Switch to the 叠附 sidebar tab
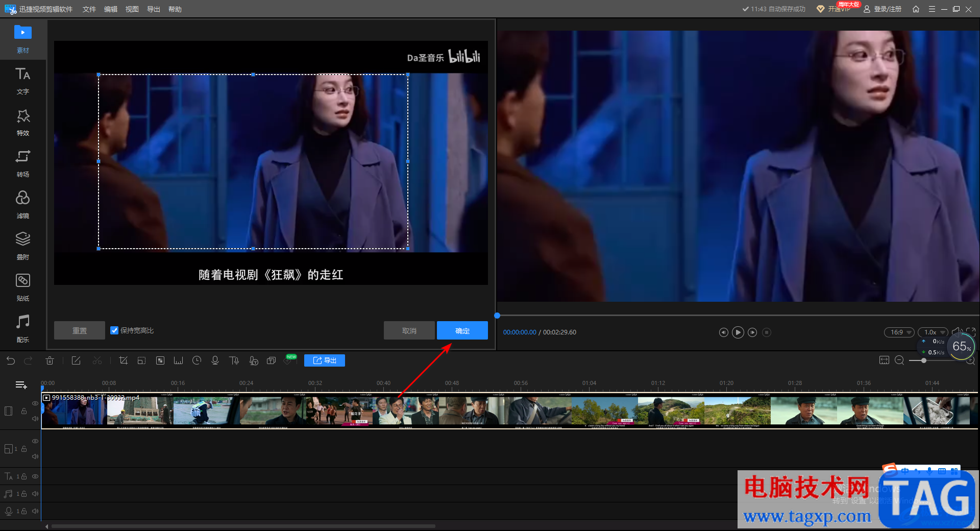The height and width of the screenshot is (531, 980). pos(23,247)
